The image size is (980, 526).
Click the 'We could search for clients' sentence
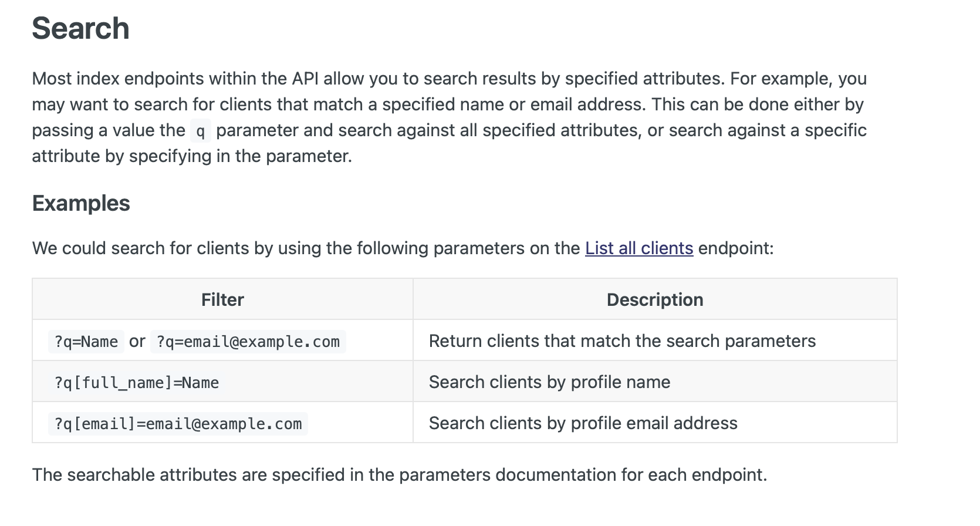(x=403, y=248)
